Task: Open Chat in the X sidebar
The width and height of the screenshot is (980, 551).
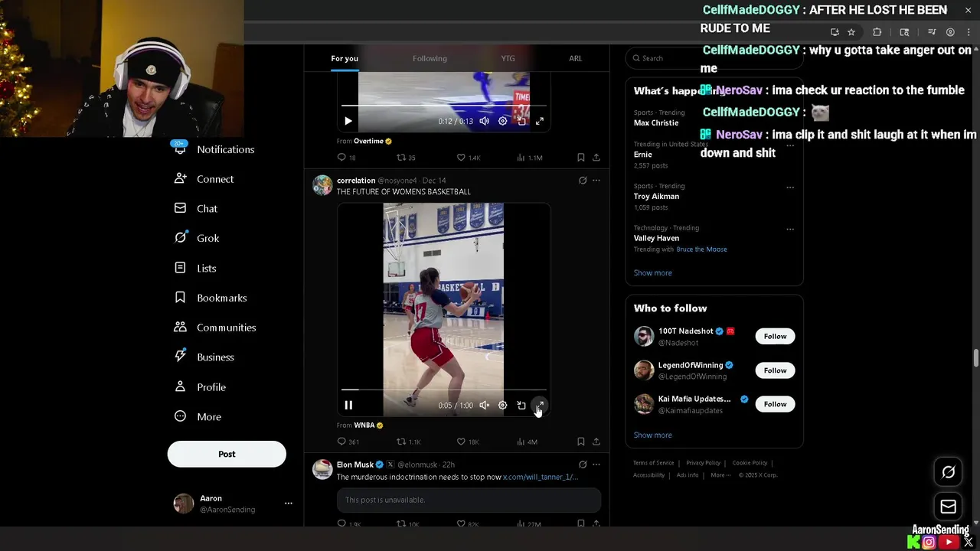Action: (196, 208)
